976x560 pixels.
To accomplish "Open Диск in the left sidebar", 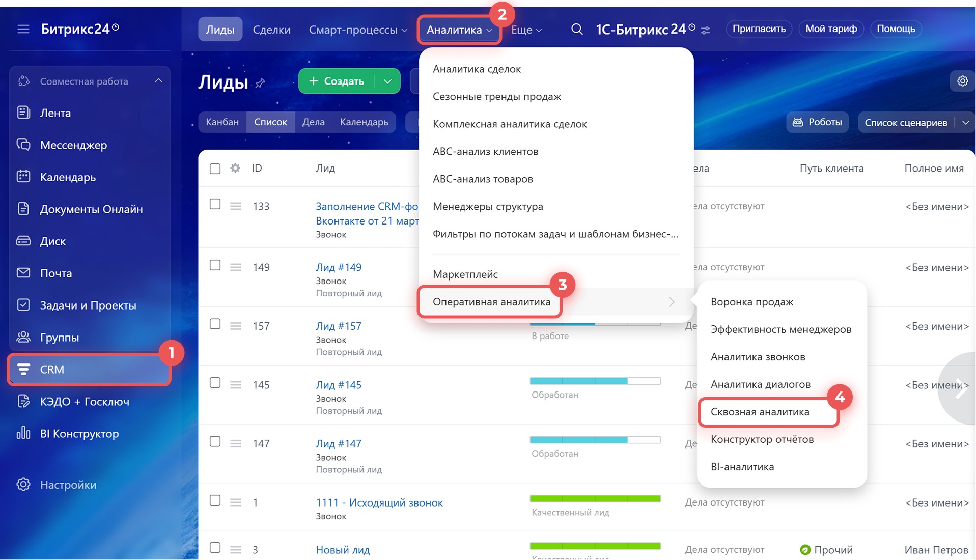I will pyautogui.click(x=52, y=241).
